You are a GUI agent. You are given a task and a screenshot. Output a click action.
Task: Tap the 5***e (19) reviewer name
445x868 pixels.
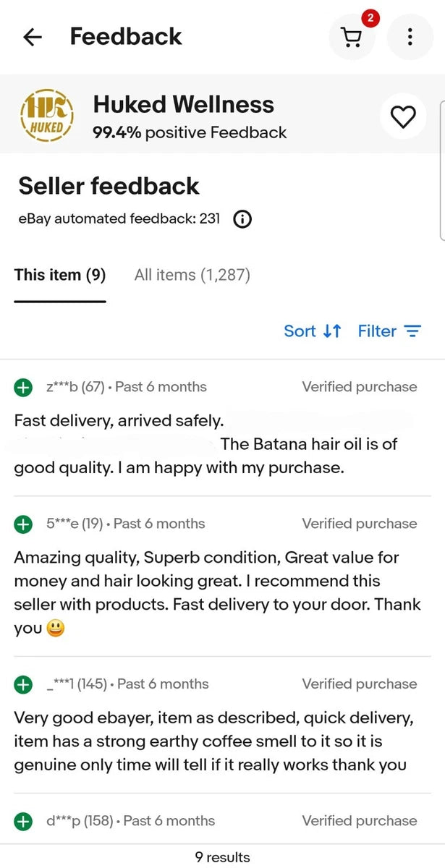tap(75, 524)
